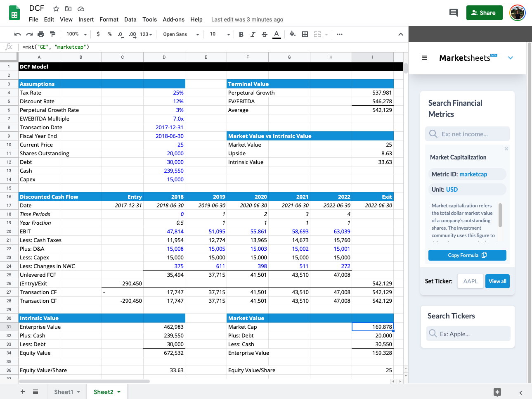Open the File menu
The image size is (532, 399).
coord(33,19)
